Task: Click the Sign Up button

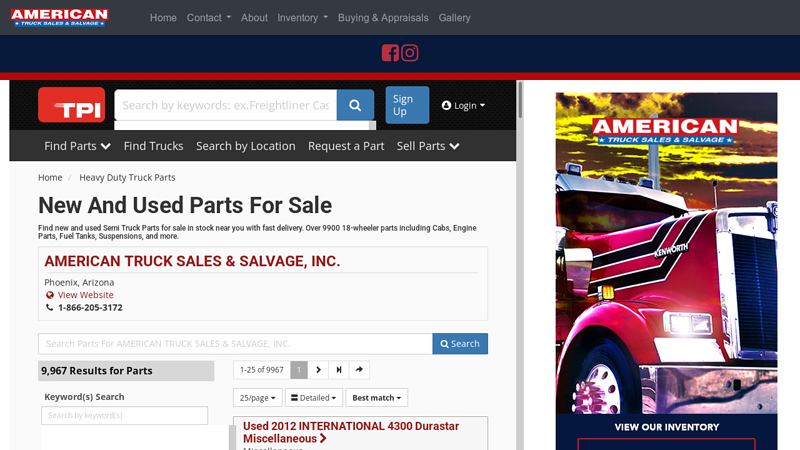Action: click(x=407, y=105)
